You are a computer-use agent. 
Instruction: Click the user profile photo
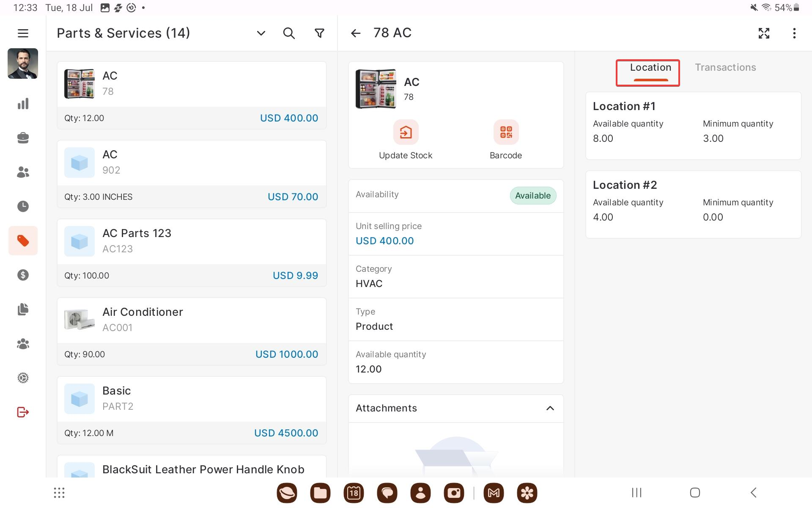click(23, 63)
